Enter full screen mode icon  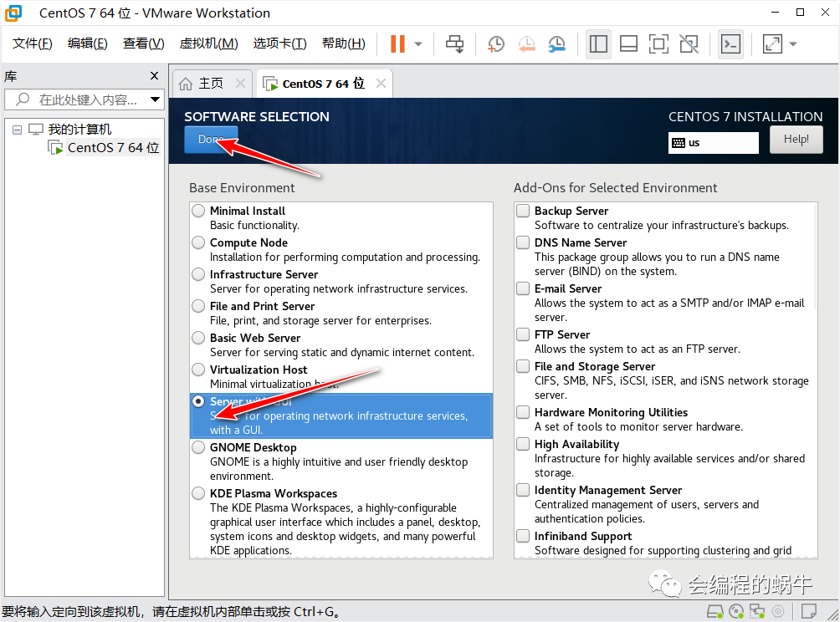coord(658,44)
